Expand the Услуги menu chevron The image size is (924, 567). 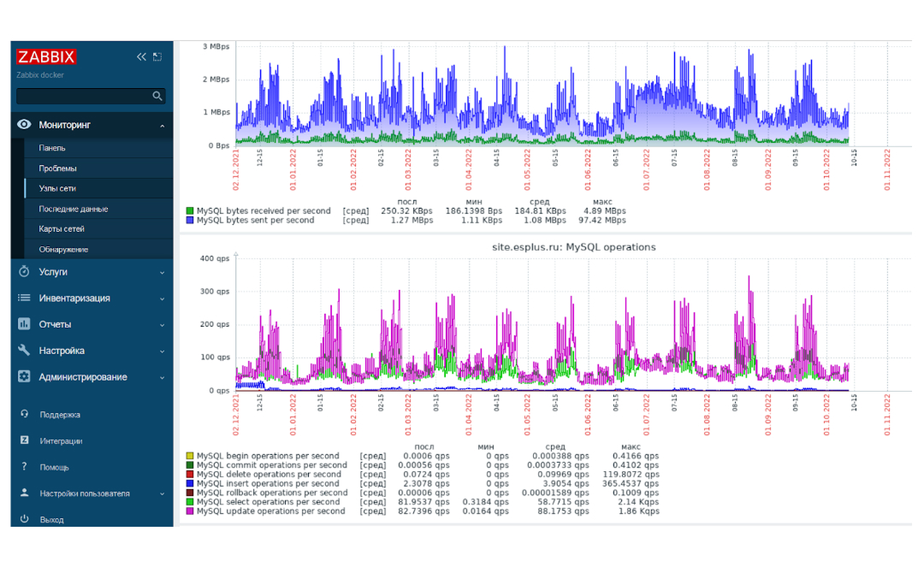pyautogui.click(x=162, y=273)
